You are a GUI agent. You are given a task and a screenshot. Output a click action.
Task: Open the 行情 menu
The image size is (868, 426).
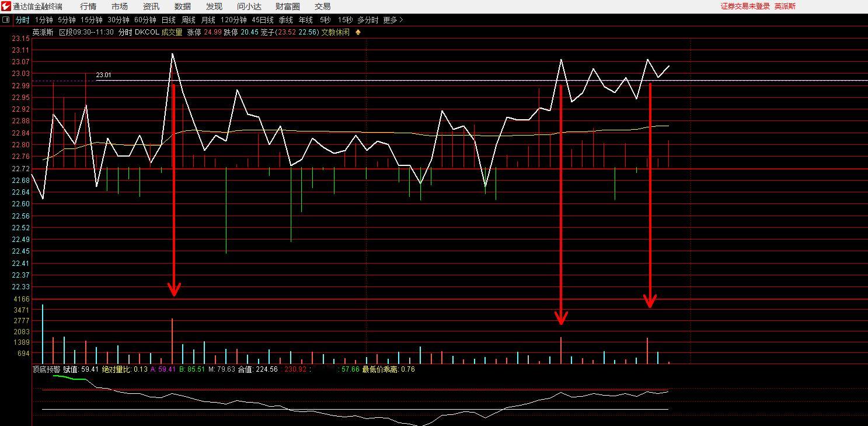pyautogui.click(x=88, y=6)
